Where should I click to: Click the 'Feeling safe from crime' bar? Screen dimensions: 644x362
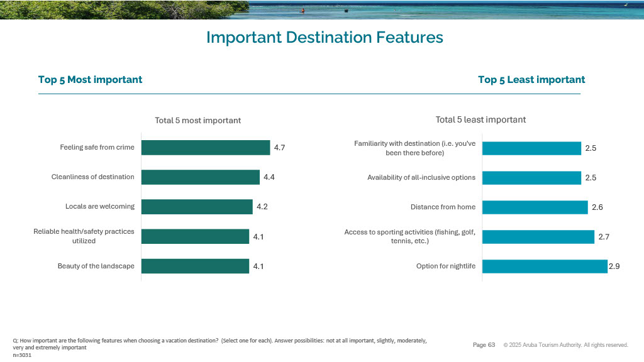click(205, 148)
